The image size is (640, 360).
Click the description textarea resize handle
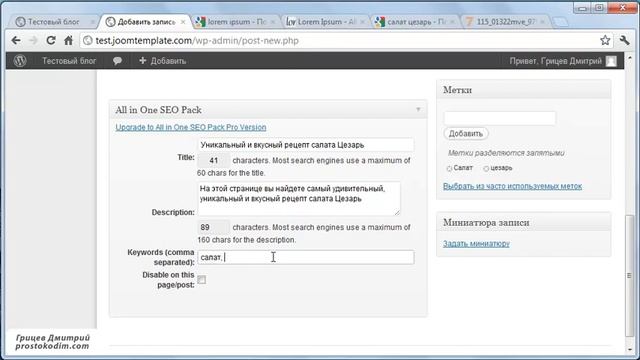(x=398, y=212)
